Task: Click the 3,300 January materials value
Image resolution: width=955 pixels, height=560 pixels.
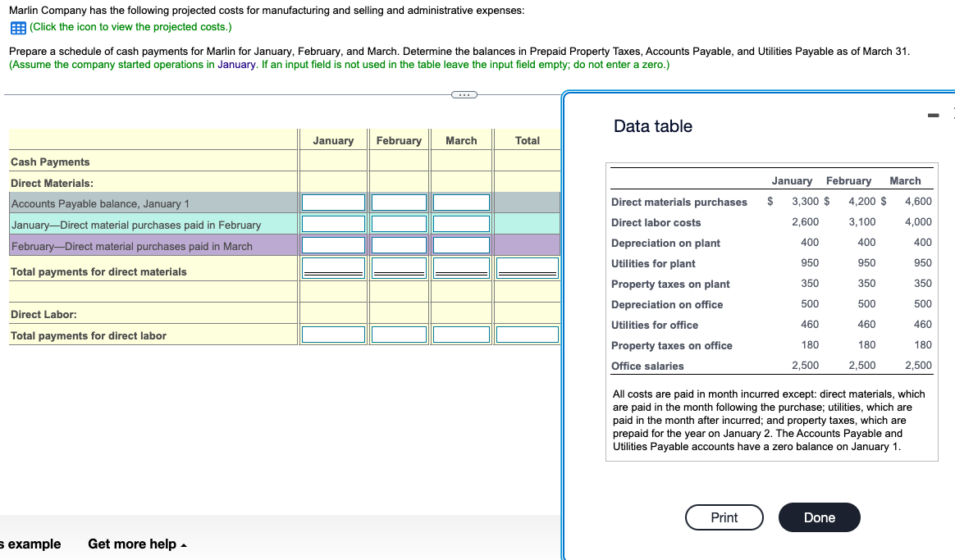Action: 805,202
